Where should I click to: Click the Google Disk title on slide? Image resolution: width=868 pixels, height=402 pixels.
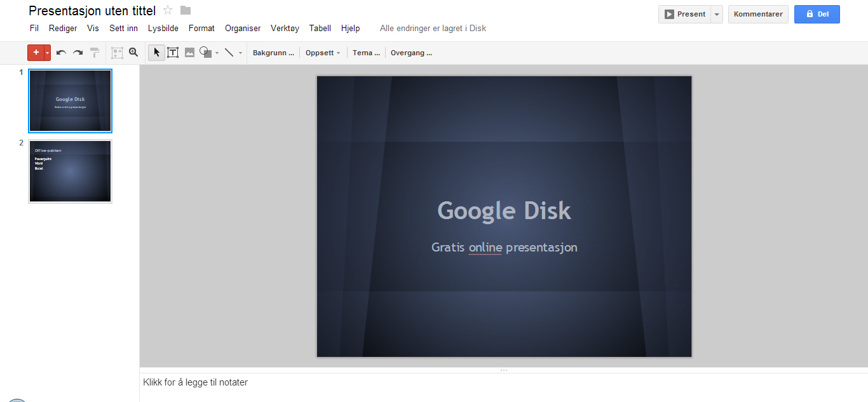tap(505, 210)
